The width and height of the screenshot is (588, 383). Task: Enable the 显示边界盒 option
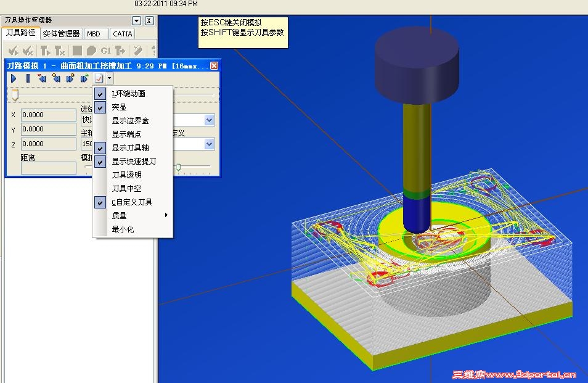tap(133, 121)
